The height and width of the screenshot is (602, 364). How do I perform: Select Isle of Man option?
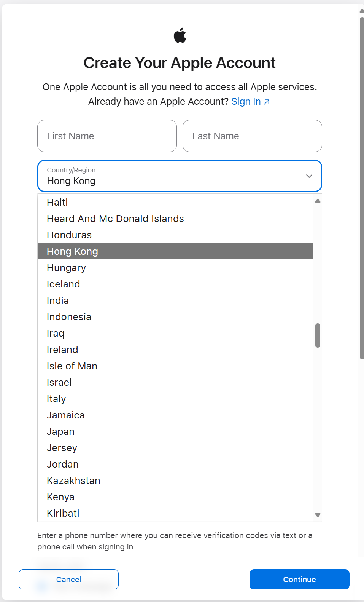pyautogui.click(x=72, y=366)
